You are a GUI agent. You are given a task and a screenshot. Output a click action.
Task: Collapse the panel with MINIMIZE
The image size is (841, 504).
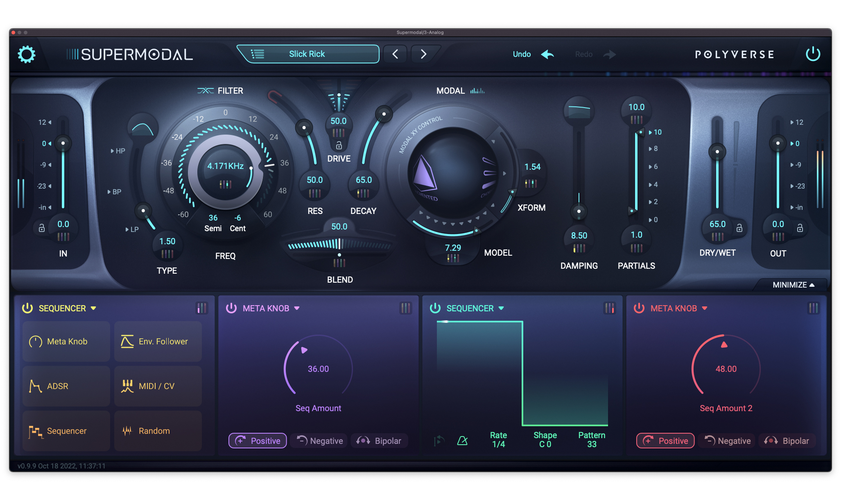(x=793, y=285)
